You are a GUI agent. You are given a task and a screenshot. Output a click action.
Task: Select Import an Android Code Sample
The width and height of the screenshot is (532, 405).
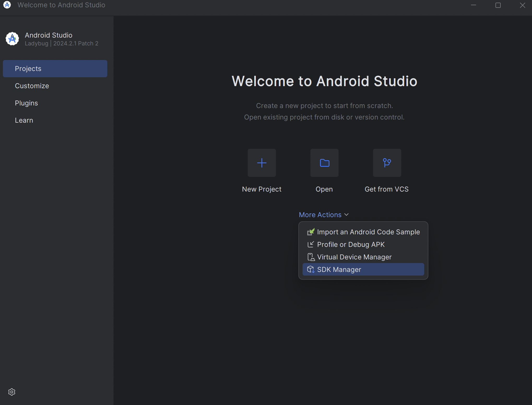coord(368,232)
